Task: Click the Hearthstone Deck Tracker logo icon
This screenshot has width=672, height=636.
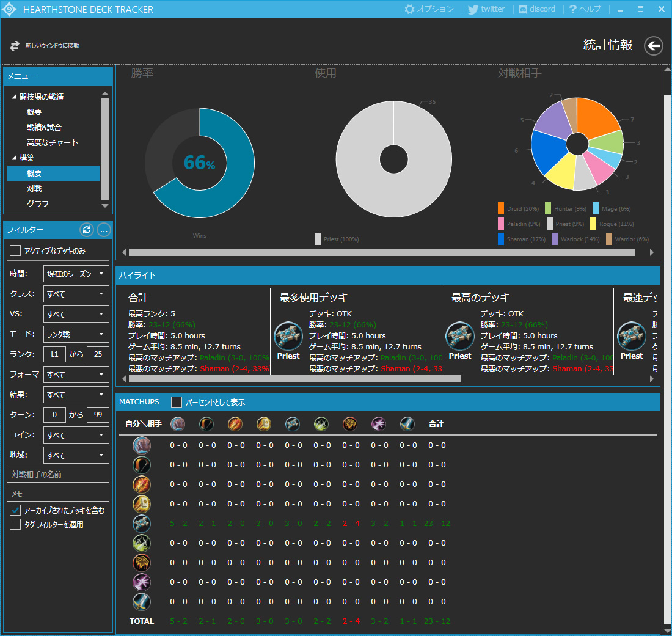Action: point(9,9)
